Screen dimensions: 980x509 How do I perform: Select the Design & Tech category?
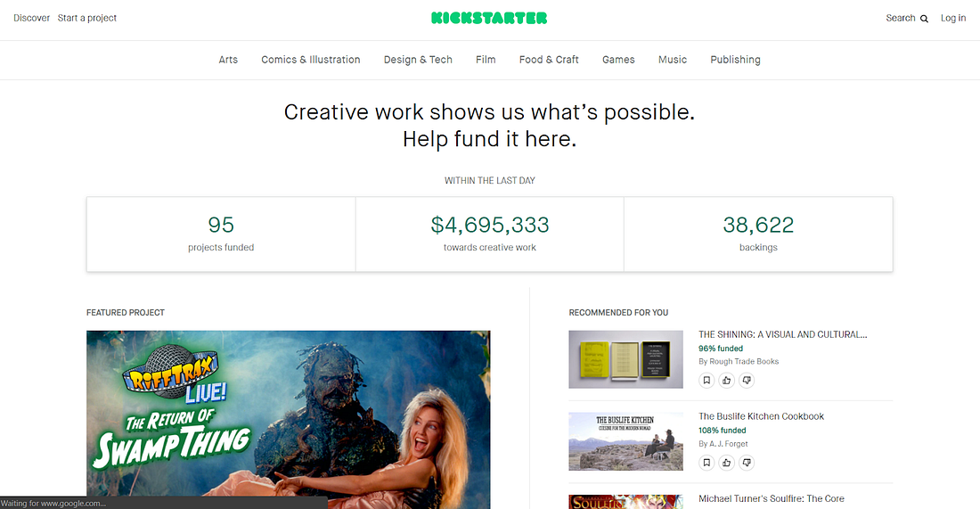[x=418, y=60]
